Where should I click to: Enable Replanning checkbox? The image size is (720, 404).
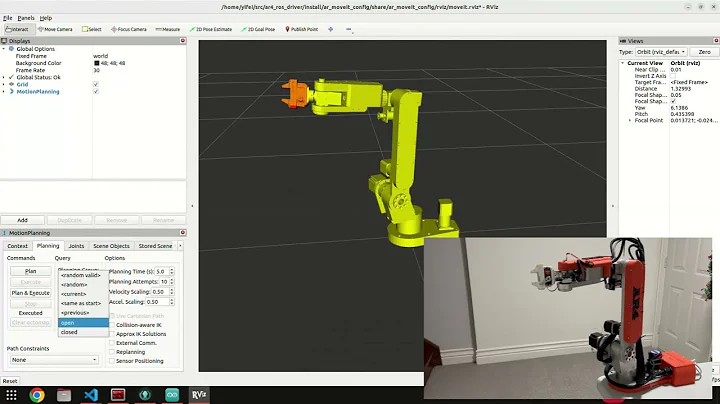(x=112, y=352)
